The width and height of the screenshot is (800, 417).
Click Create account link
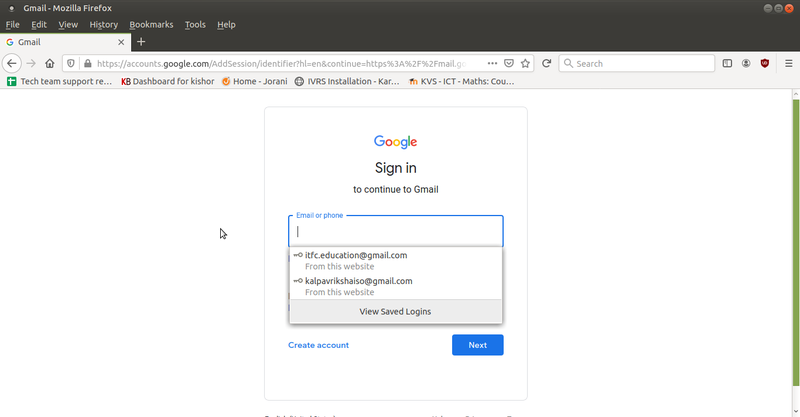click(318, 345)
